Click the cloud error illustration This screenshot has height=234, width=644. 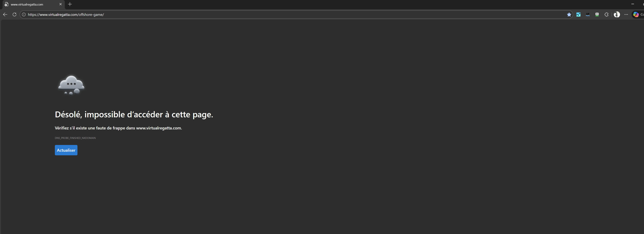[71, 85]
